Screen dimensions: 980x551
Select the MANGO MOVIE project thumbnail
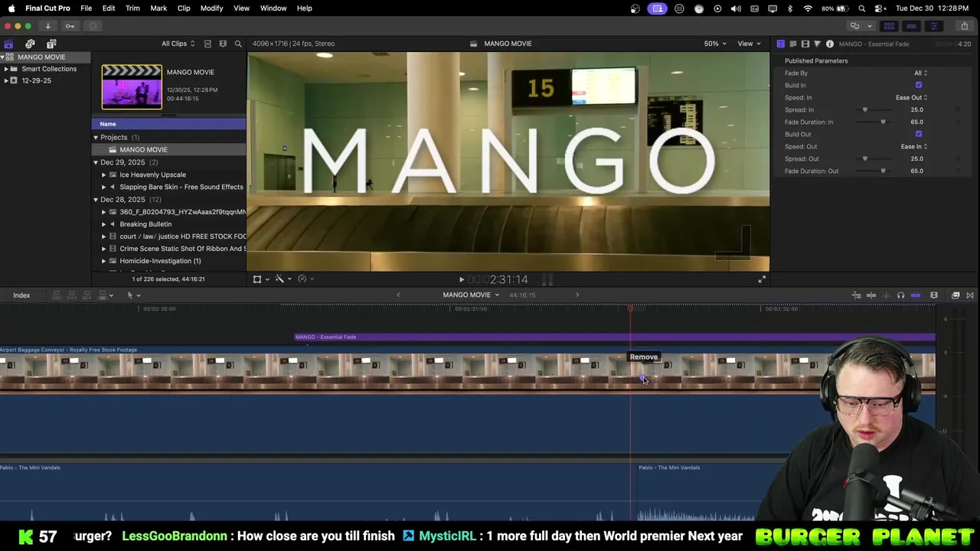tap(132, 86)
